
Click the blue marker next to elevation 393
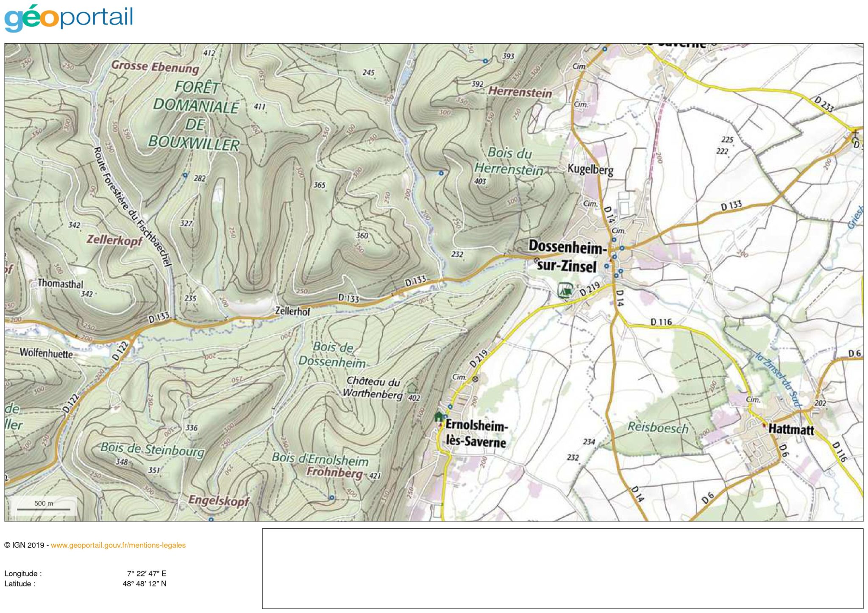pos(486,61)
